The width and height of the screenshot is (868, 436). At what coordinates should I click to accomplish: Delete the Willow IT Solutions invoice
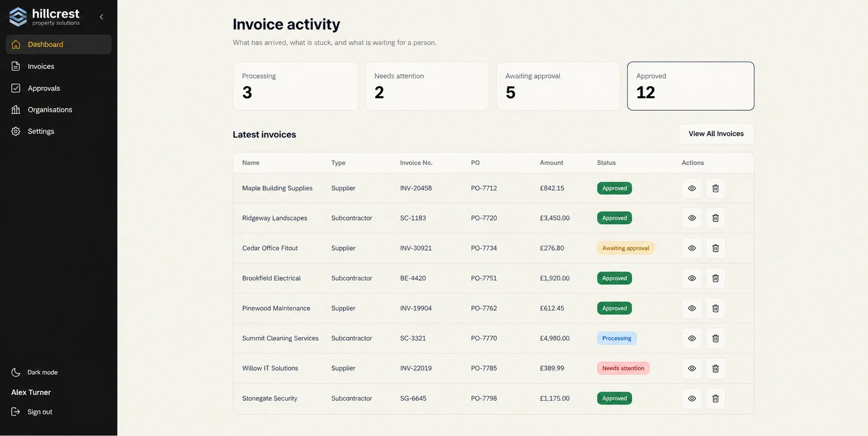[x=715, y=368]
